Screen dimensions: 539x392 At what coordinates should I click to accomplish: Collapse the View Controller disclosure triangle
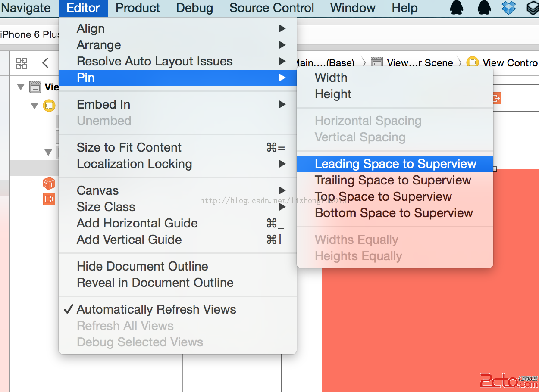point(35,106)
